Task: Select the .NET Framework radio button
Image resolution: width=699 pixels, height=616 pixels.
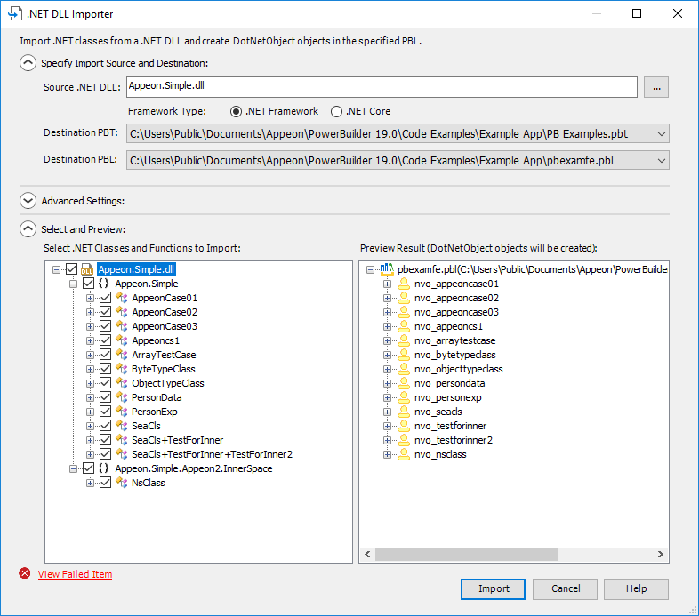Action: [x=236, y=111]
